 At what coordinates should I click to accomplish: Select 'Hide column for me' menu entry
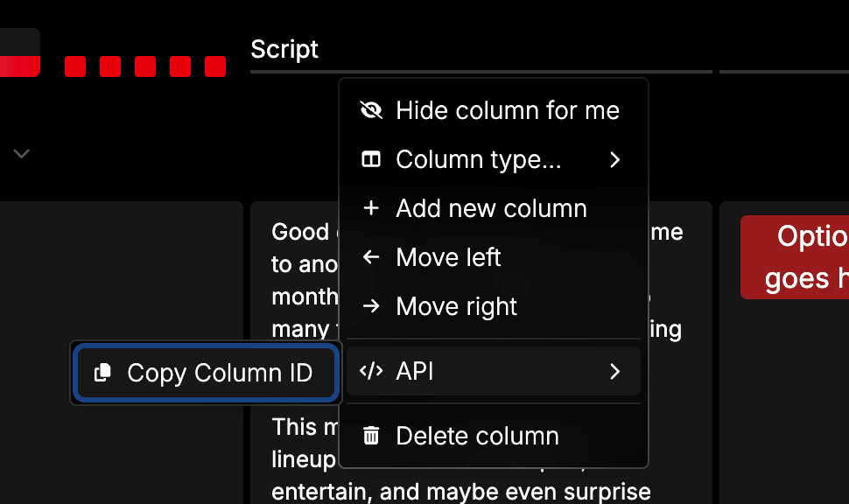click(x=507, y=110)
